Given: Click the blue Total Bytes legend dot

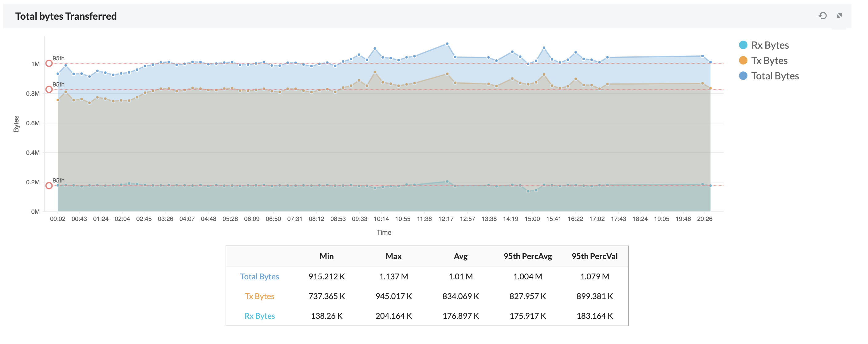Looking at the screenshot, I should (744, 76).
